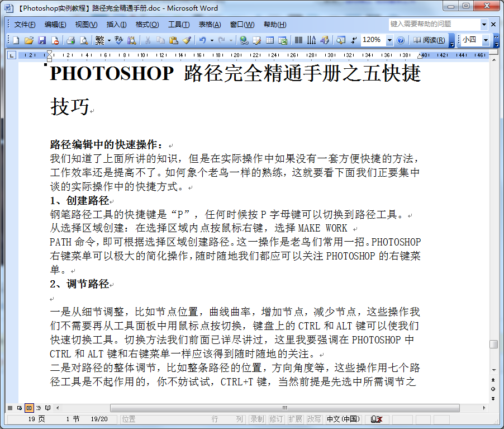The width and height of the screenshot is (504, 429).
Task: Click the 阅读(R) reading mode button
Action: pyautogui.click(x=429, y=40)
